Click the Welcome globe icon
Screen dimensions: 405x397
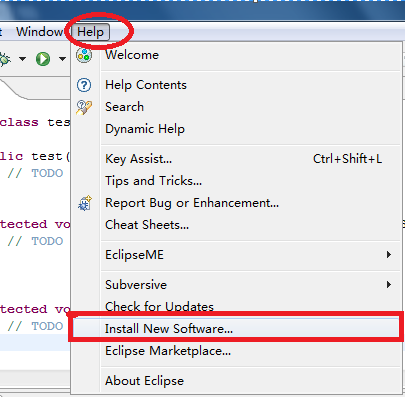(84, 55)
